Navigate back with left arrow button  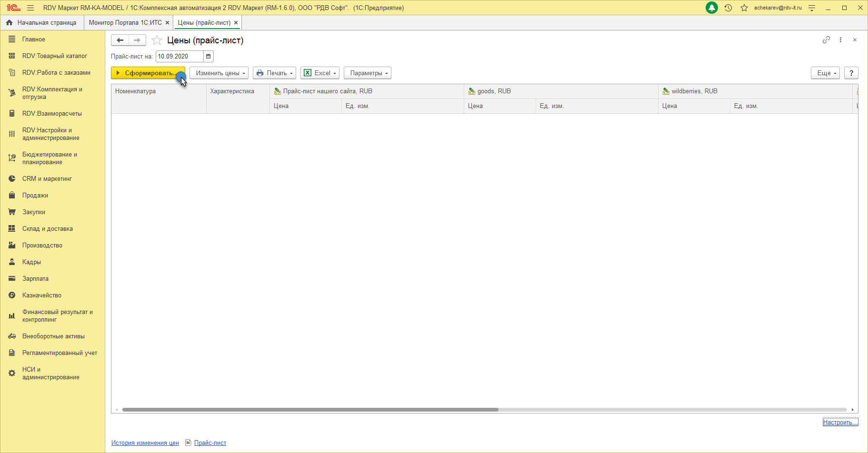(x=120, y=40)
